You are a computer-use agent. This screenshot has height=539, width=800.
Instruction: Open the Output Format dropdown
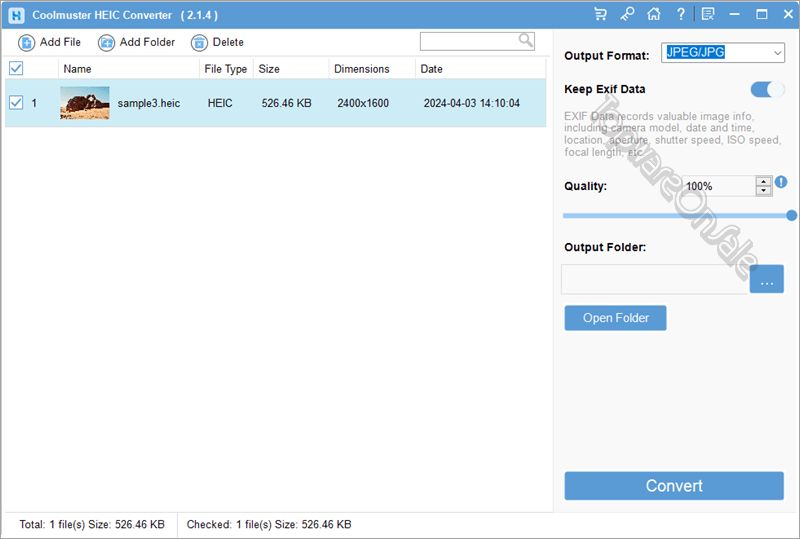[x=723, y=53]
